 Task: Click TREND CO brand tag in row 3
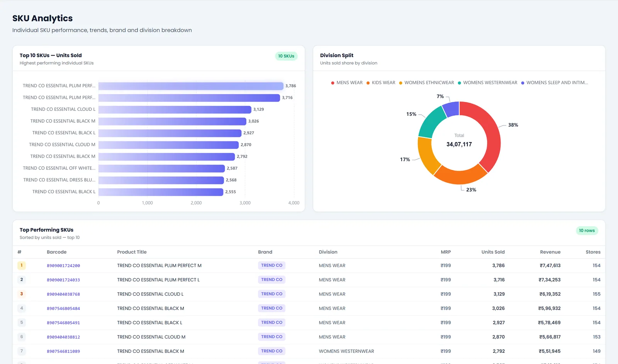click(x=272, y=294)
